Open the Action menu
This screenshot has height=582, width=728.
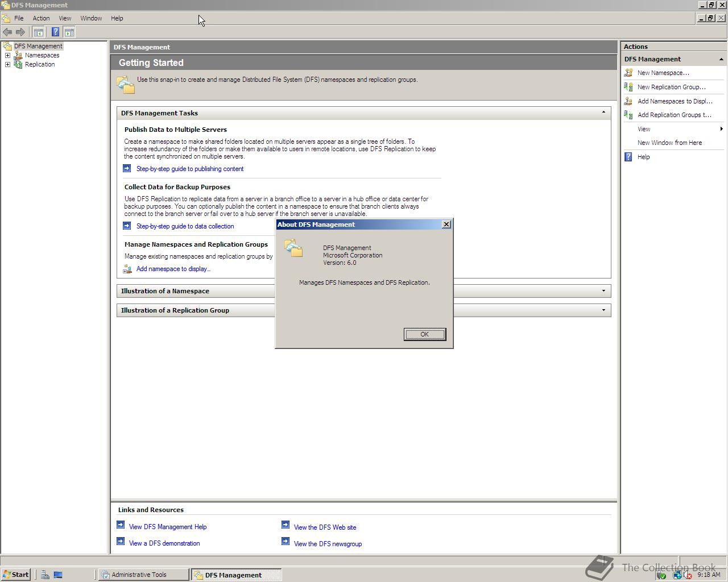pos(41,18)
